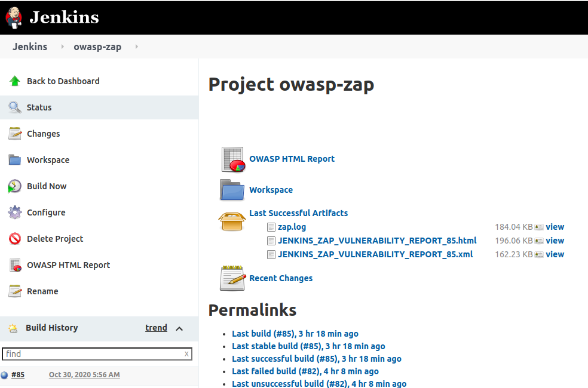
Task: Open the Oct 30, 2020 5:56 AM build link
Action: (x=84, y=374)
